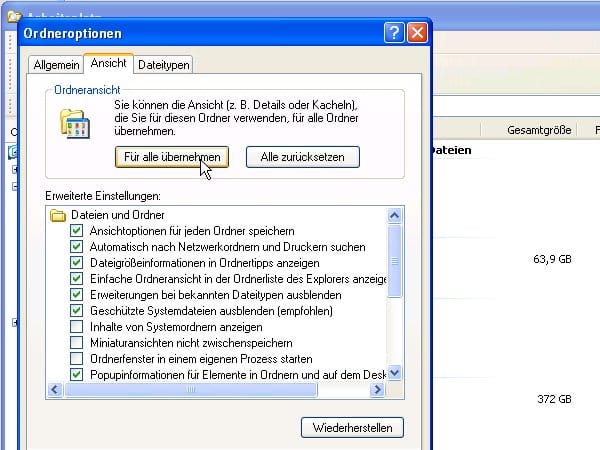600x450 pixels.
Task: Click the Gesamtgröße column header
Action: pos(539,131)
